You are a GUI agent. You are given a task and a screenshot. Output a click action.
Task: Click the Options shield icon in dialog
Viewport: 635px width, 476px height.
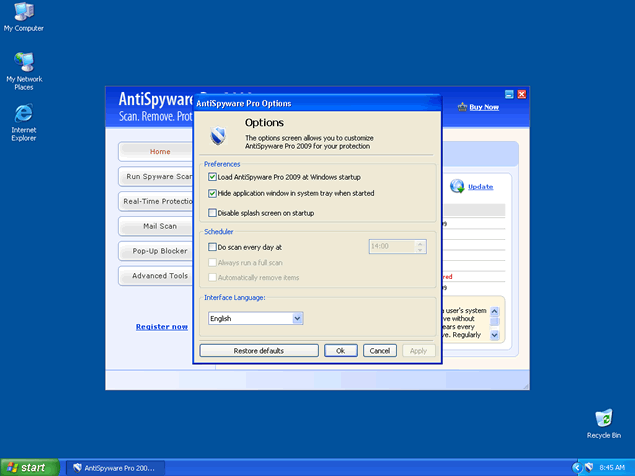click(218, 135)
